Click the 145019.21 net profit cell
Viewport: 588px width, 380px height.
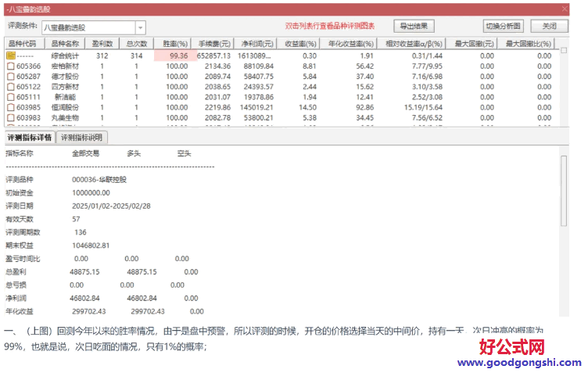click(x=257, y=108)
